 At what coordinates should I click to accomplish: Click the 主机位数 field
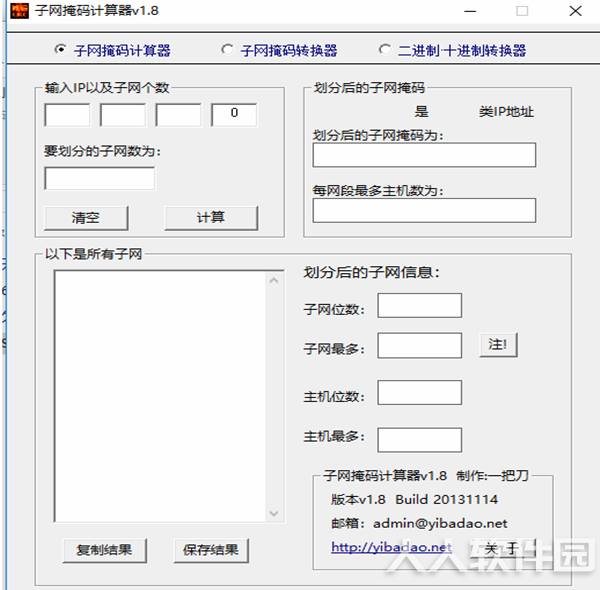tap(420, 393)
